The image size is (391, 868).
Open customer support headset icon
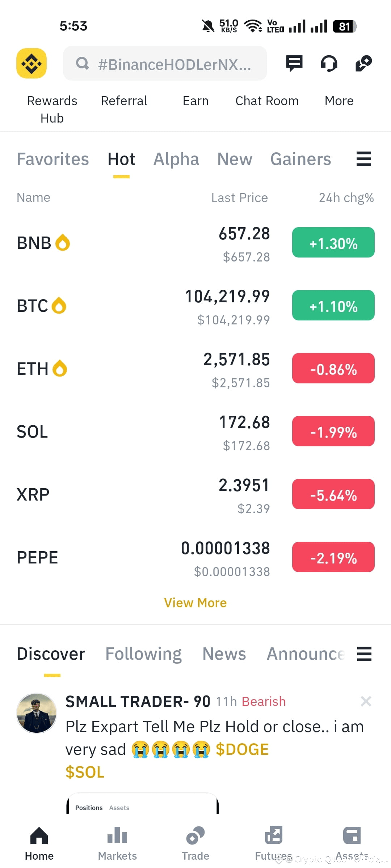[329, 64]
